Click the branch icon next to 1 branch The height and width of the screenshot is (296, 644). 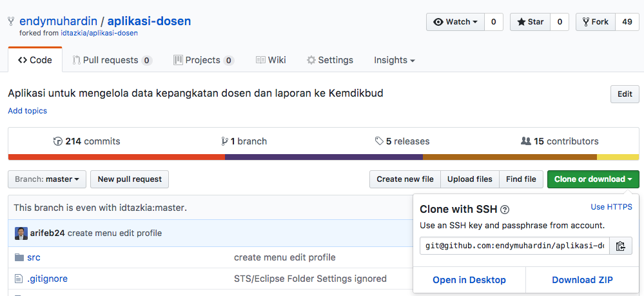[x=224, y=141]
